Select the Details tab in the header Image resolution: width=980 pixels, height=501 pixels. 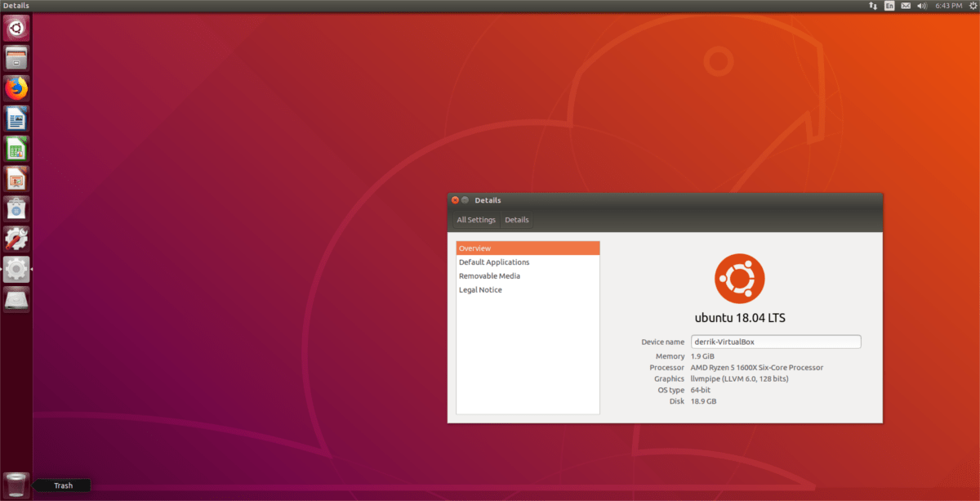(x=516, y=219)
